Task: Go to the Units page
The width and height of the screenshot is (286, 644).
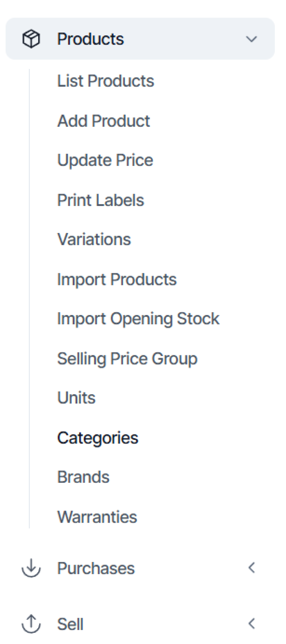Action: coord(76,398)
